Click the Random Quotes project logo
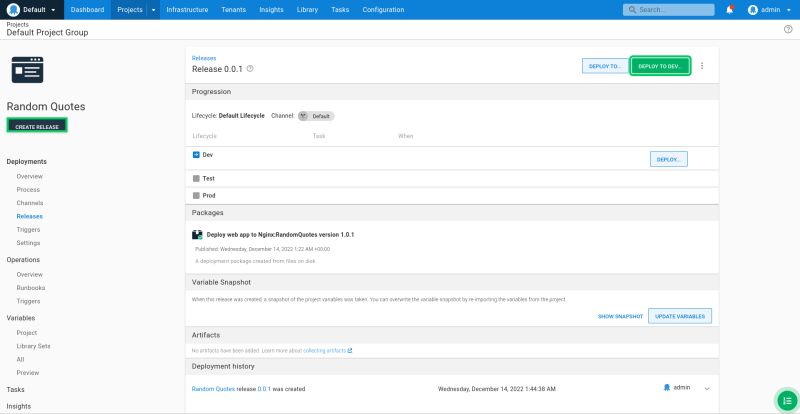 pos(28,69)
